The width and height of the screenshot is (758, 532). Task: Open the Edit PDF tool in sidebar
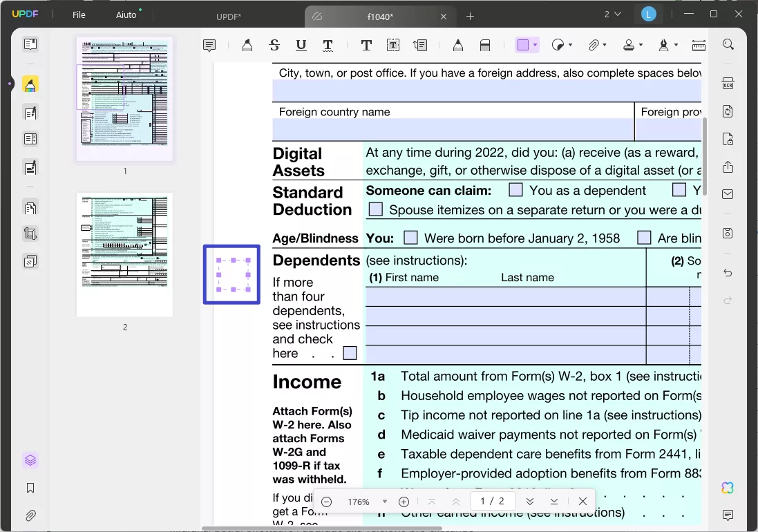pyautogui.click(x=30, y=113)
